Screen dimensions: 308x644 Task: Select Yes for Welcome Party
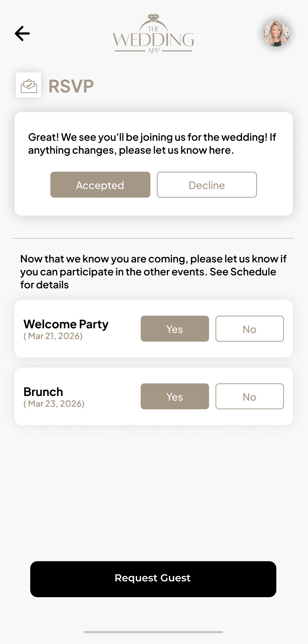175,329
